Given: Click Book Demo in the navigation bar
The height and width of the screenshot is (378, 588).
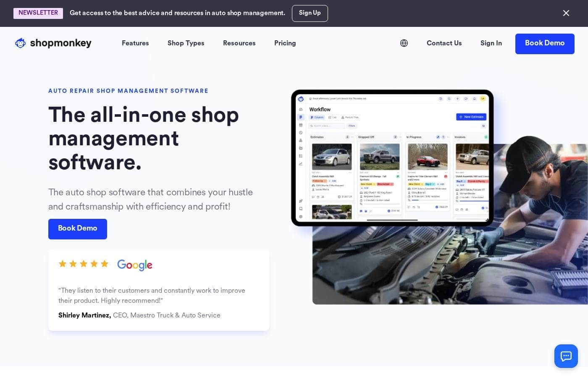Looking at the screenshot, I should click(x=545, y=44).
